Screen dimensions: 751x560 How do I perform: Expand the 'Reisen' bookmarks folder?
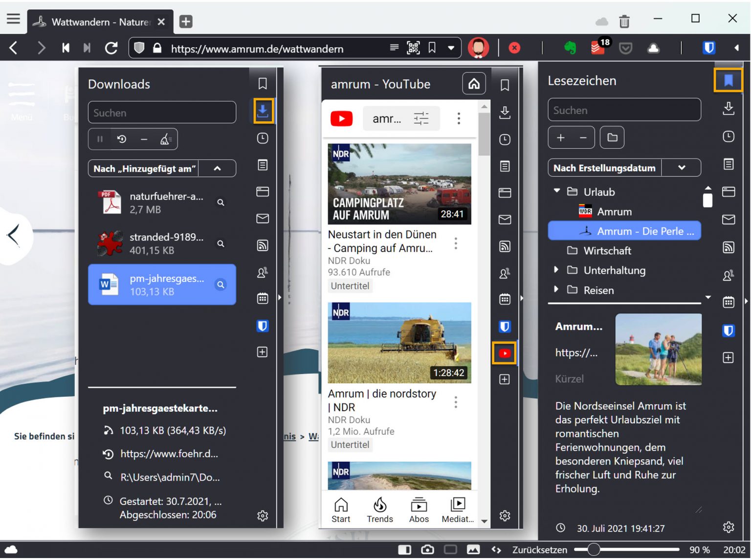click(x=556, y=290)
